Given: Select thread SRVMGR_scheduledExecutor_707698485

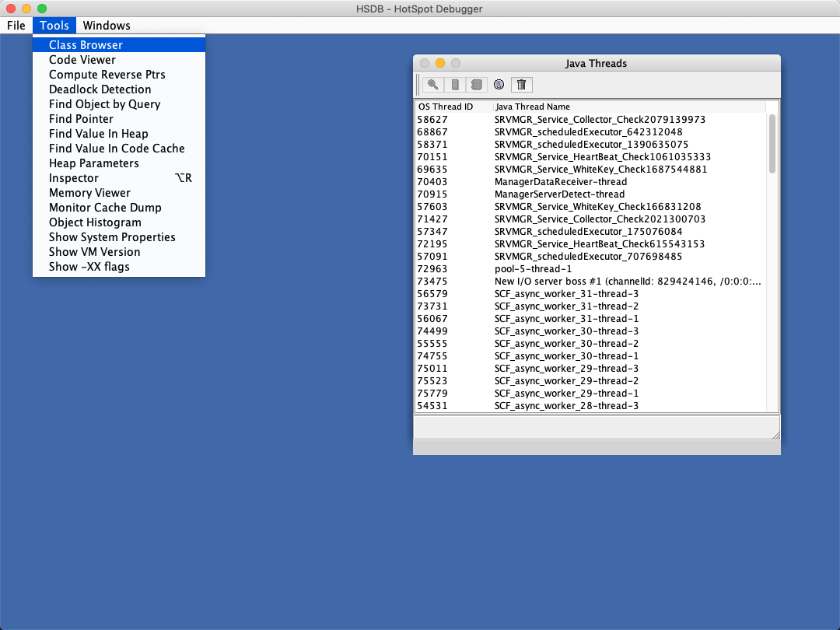Looking at the screenshot, I should coord(591,257).
